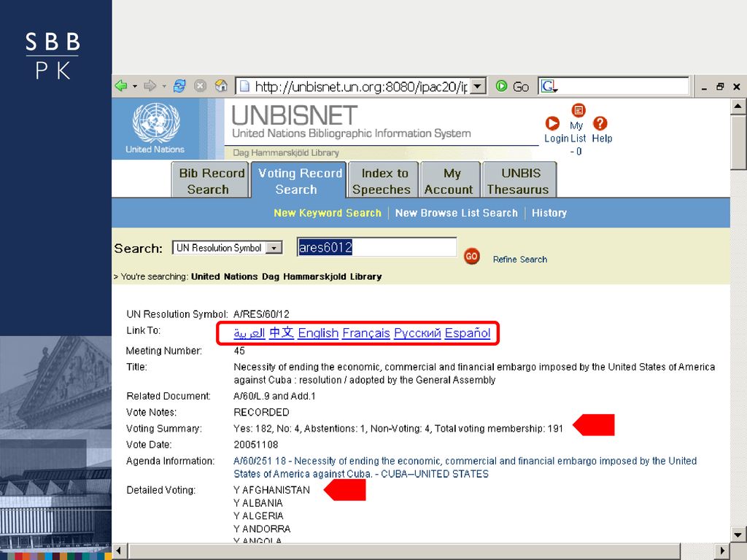Click the browser Forward arrow icon

150,86
